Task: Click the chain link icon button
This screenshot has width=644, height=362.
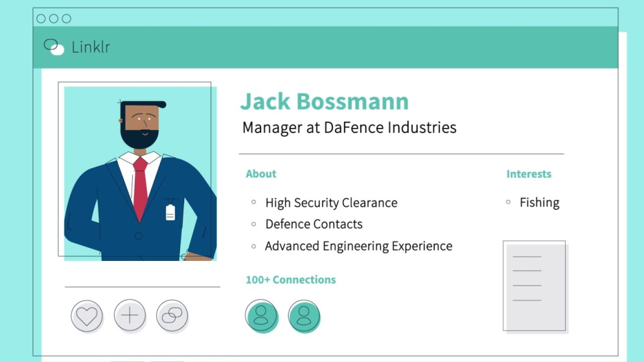Action: 172,316
